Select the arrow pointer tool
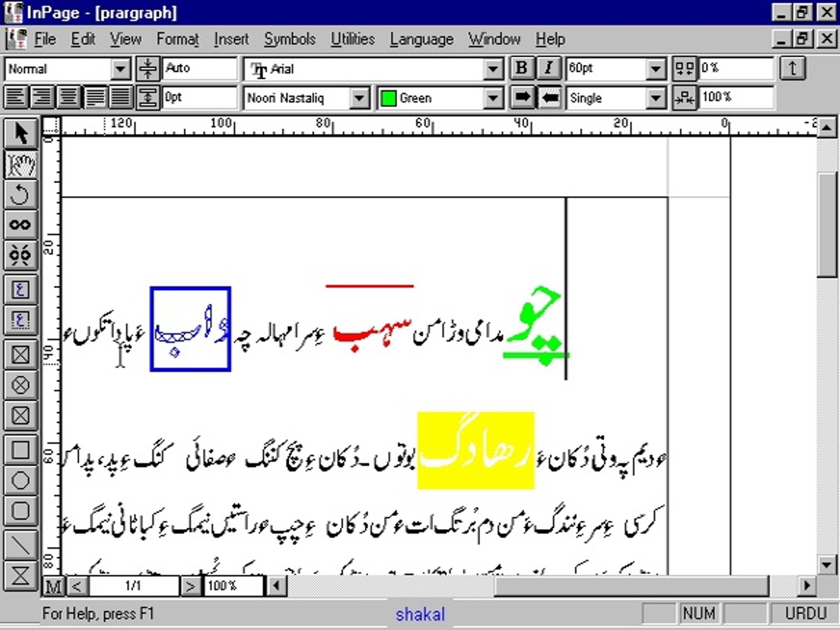Image resolution: width=840 pixels, height=630 pixels. click(20, 134)
